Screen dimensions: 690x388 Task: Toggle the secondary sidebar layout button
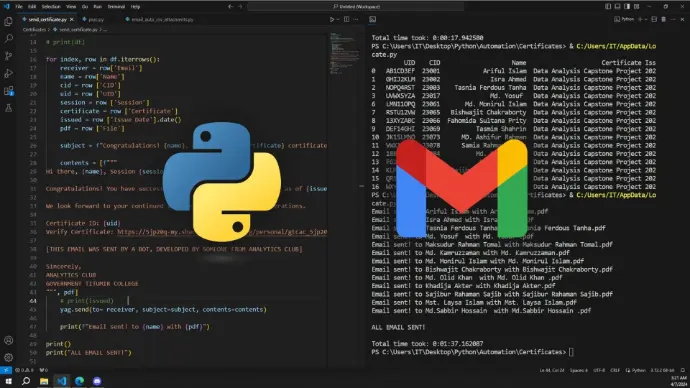tap(627, 7)
